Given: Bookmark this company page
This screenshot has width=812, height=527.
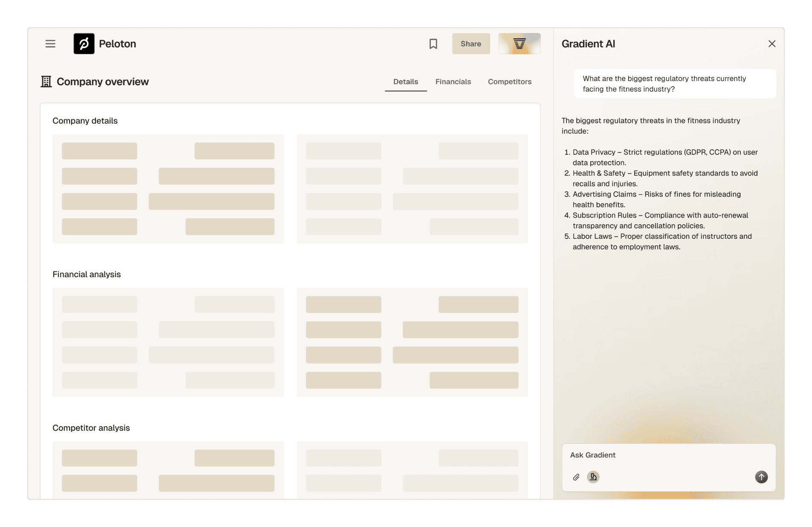Looking at the screenshot, I should [433, 43].
